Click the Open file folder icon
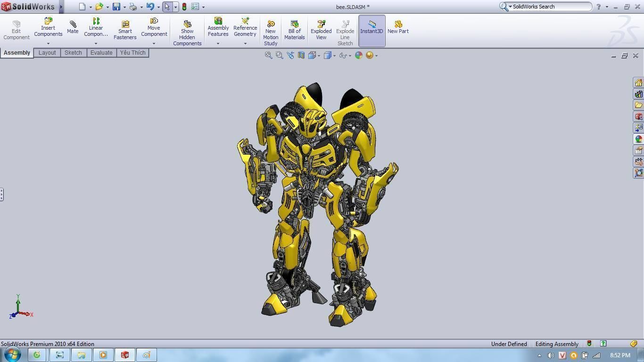Screen dimensions: 644x362 [x=99, y=7]
